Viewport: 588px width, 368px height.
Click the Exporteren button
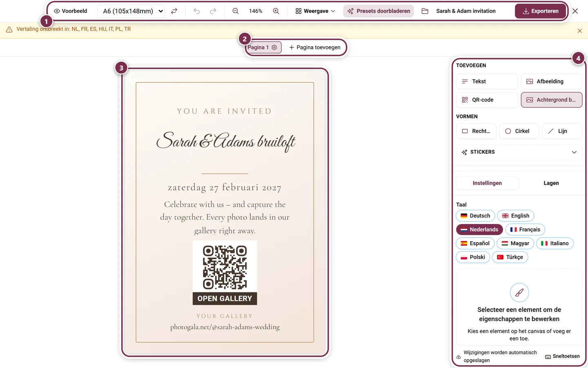(x=541, y=11)
